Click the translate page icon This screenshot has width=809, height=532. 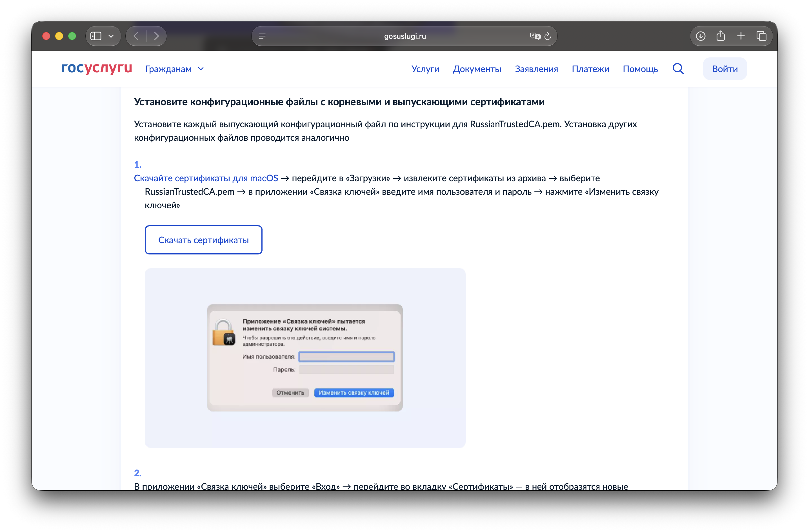click(x=535, y=36)
